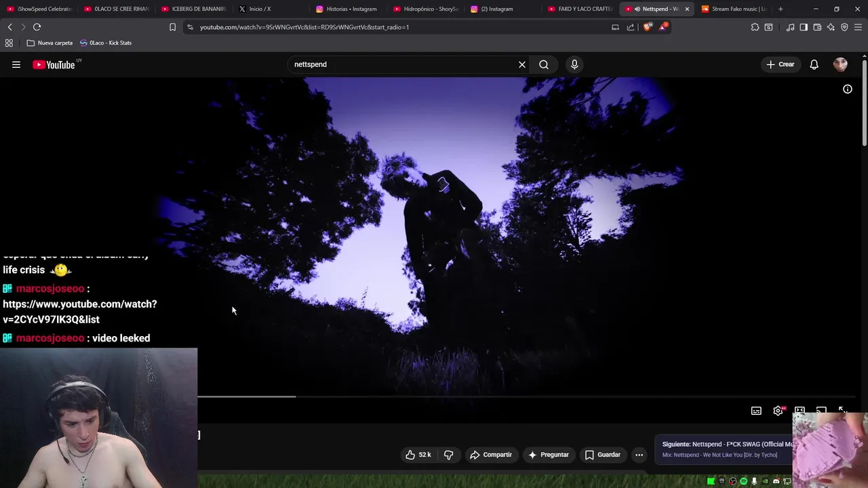Show video info card icon
The image size is (868, 488).
(x=848, y=89)
